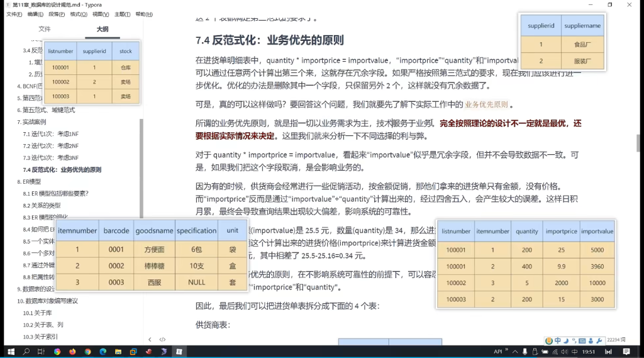Image resolution: width=644 pixels, height=358 pixels.
Task: Toggle the taskbar 中 input language indicator
Action: pyautogui.click(x=574, y=352)
